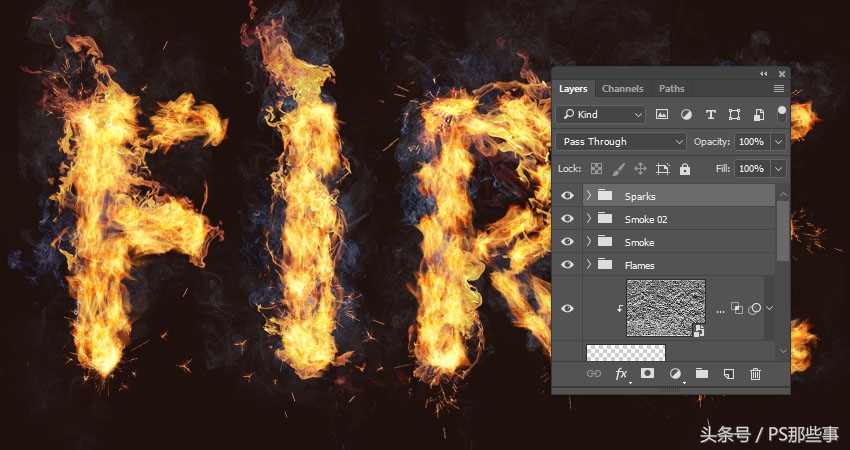Image resolution: width=850 pixels, height=450 pixels.
Task: Switch to the Layers tab
Action: click(573, 88)
